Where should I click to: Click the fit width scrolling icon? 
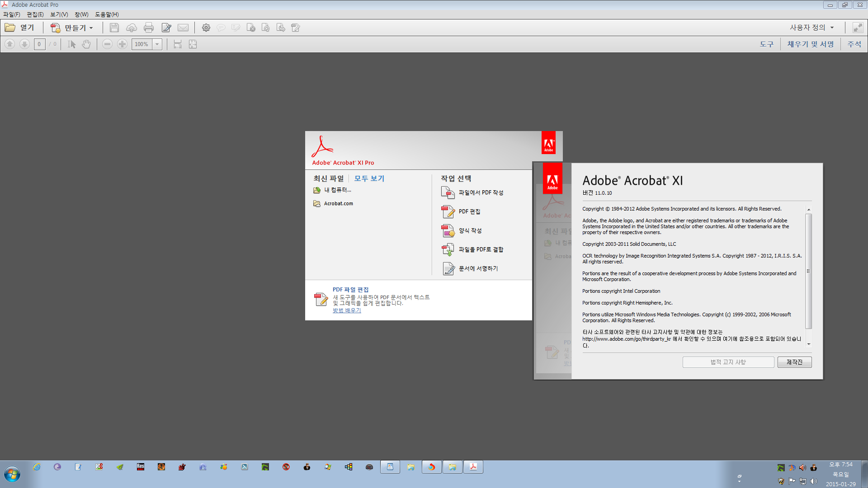178,44
